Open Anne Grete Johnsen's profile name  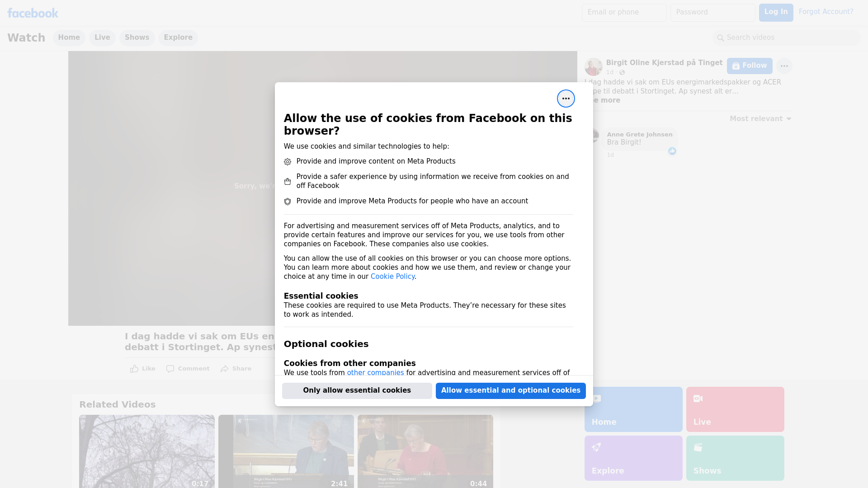point(640,135)
